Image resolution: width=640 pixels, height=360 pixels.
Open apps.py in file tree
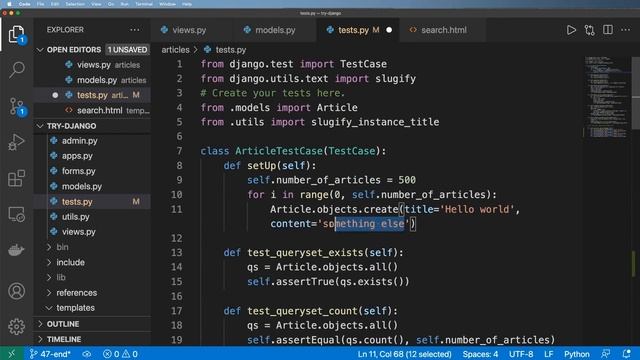pyautogui.click(x=77, y=156)
